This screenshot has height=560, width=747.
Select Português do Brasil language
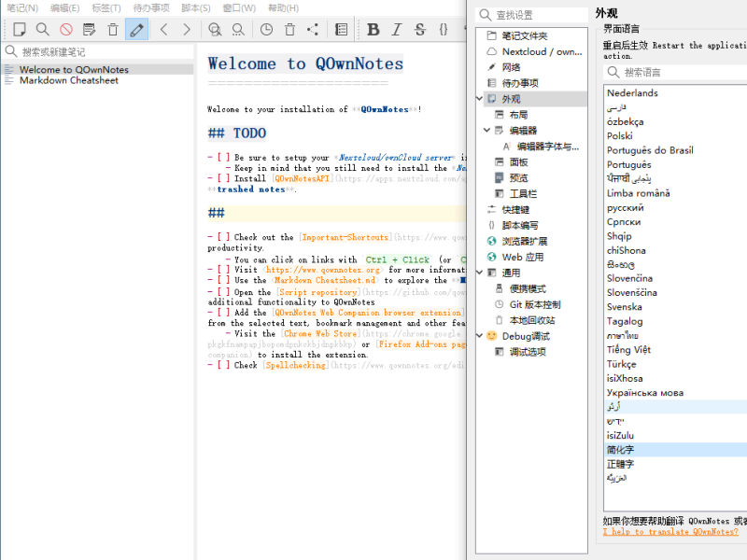click(x=675, y=150)
